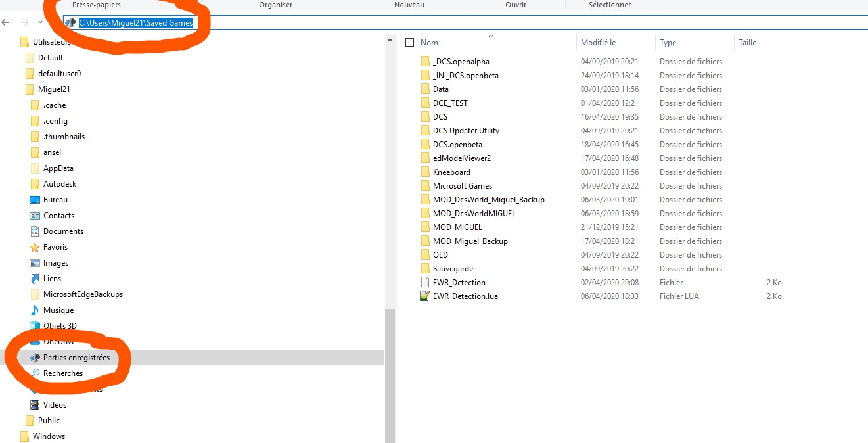
Task: Select the folder named Default in tree
Action: (x=51, y=58)
